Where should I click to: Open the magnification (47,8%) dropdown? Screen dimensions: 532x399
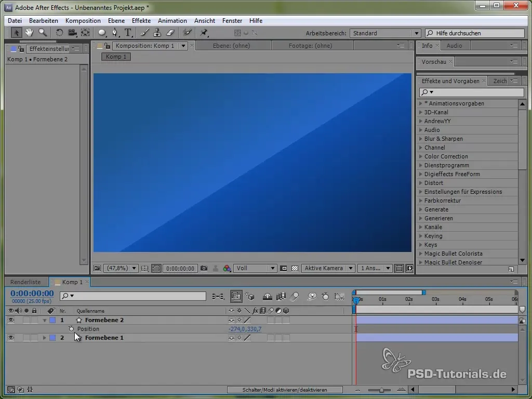(121, 269)
